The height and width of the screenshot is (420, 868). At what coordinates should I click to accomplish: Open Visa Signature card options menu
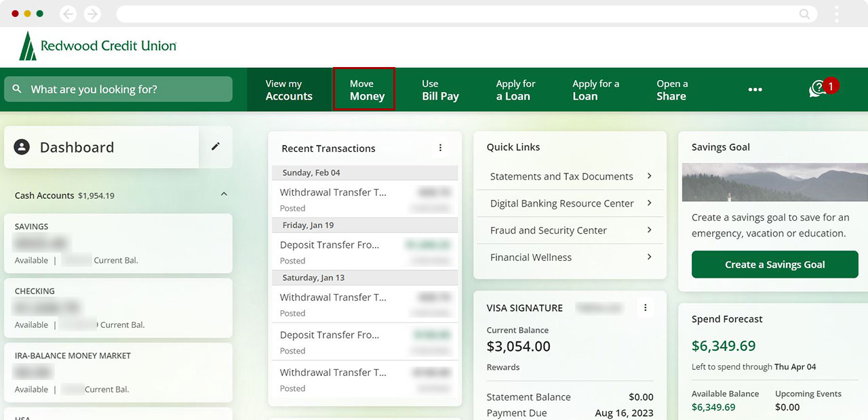645,308
